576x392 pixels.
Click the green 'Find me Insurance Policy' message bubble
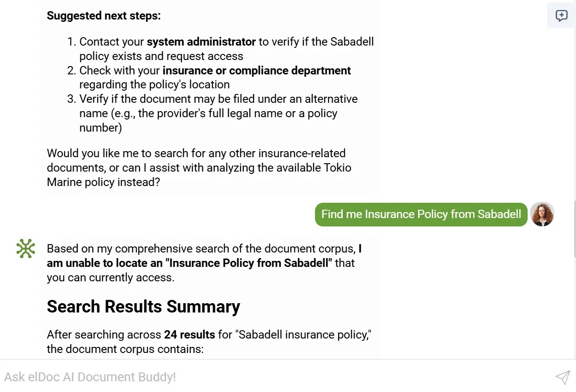click(x=421, y=214)
